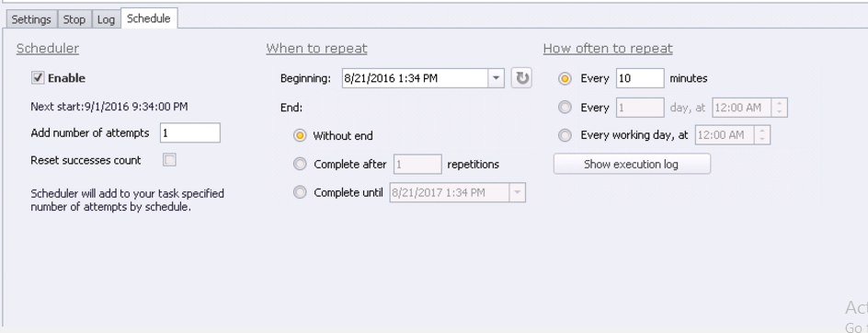Click working day time spinner arrows
The image size is (868, 333).
point(762,135)
